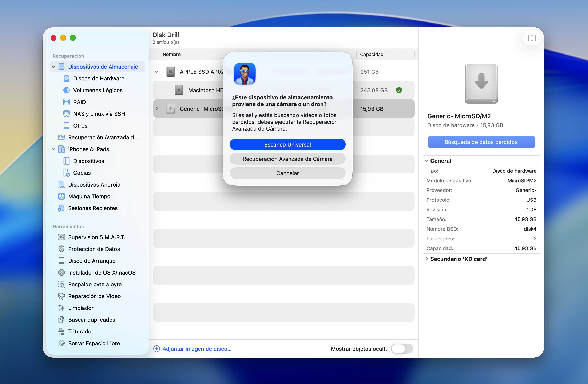Open Recuperación Avanzada d... sidebar item
This screenshot has width=588, height=384.
pos(98,137)
